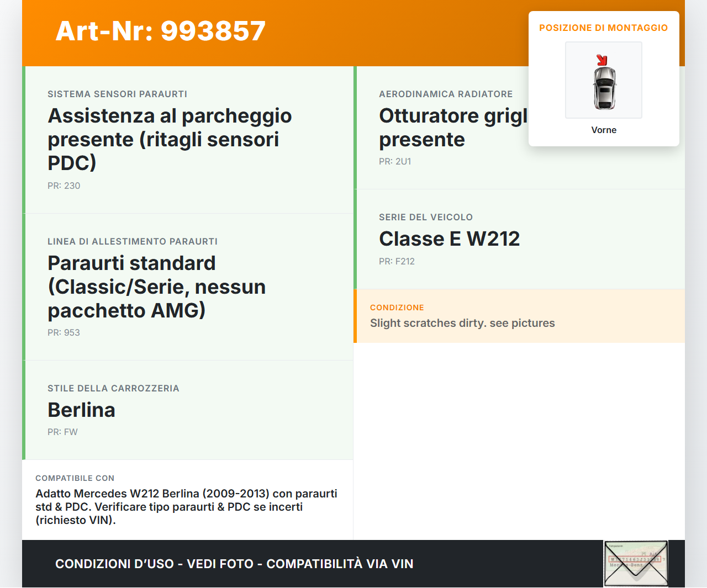Click the 'Vorne' label under car
Viewport: 707px width, 588px height.
(x=604, y=130)
